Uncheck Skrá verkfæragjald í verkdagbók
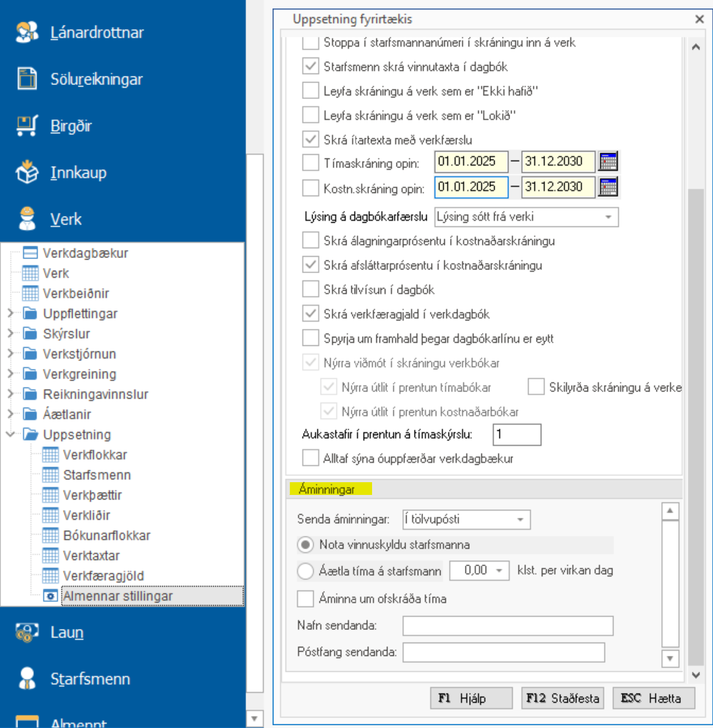Viewport: 713px width, 728px height. point(310,314)
